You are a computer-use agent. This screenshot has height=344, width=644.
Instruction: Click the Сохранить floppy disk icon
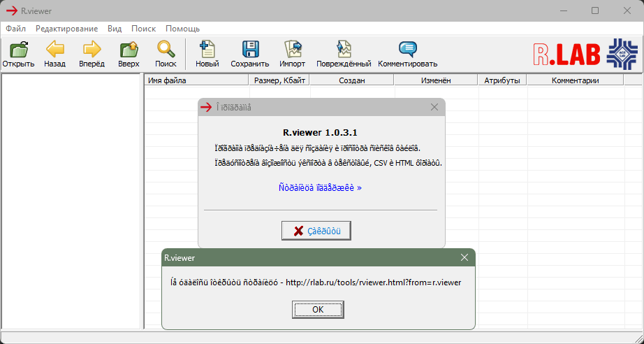(250, 50)
